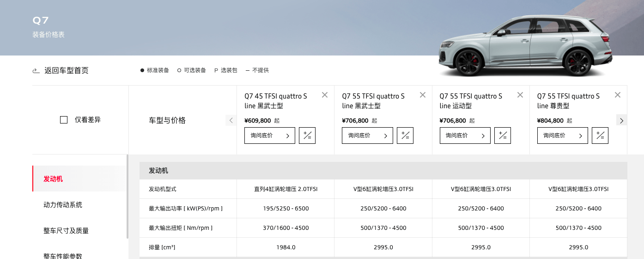
Task: Open 整车尺寸及质量 section
Action: point(66,230)
